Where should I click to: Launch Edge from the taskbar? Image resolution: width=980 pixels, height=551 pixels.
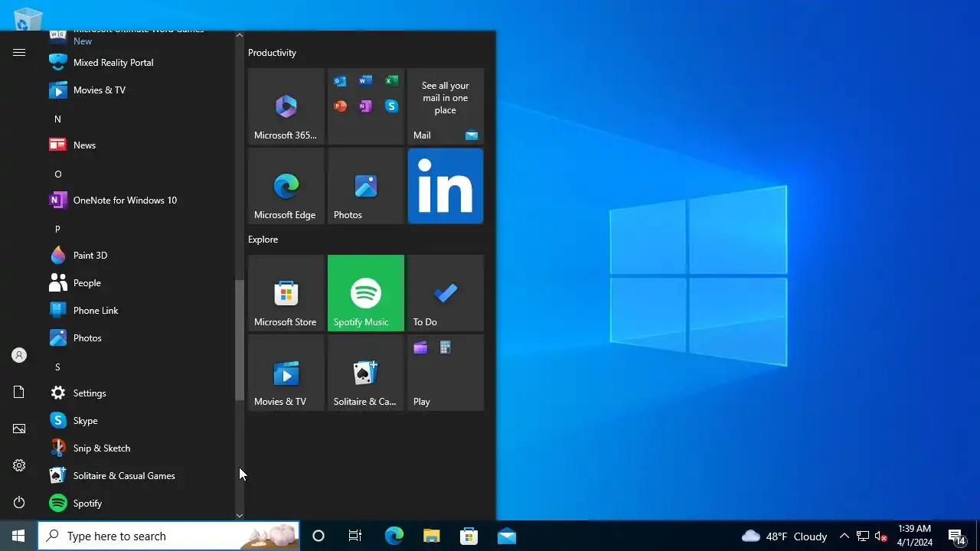[394, 536]
